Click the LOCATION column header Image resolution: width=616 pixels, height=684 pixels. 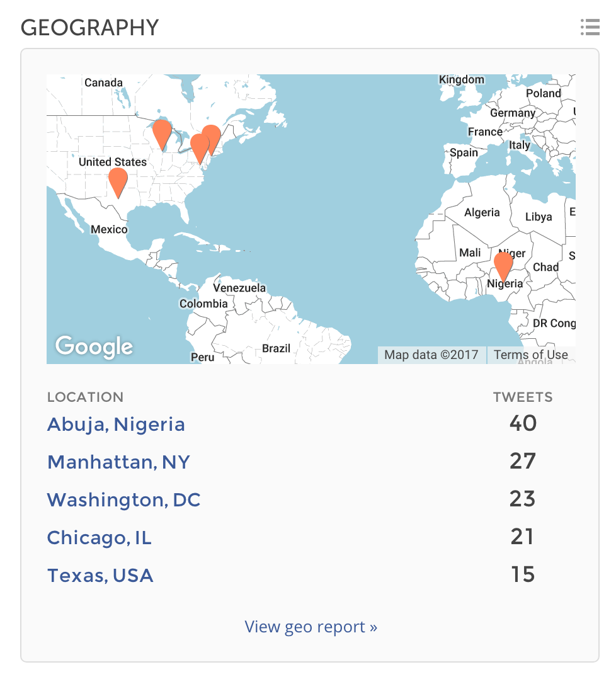(x=85, y=397)
